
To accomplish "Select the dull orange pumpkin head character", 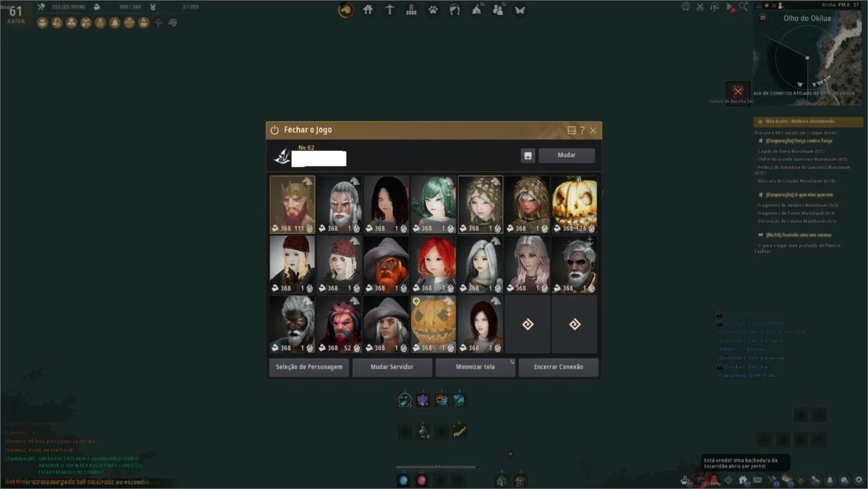I will tap(433, 325).
